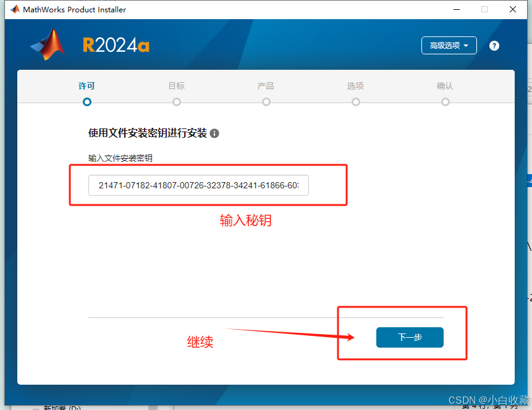
Task: Click the 输入文件安装密钥 label
Action: point(120,158)
